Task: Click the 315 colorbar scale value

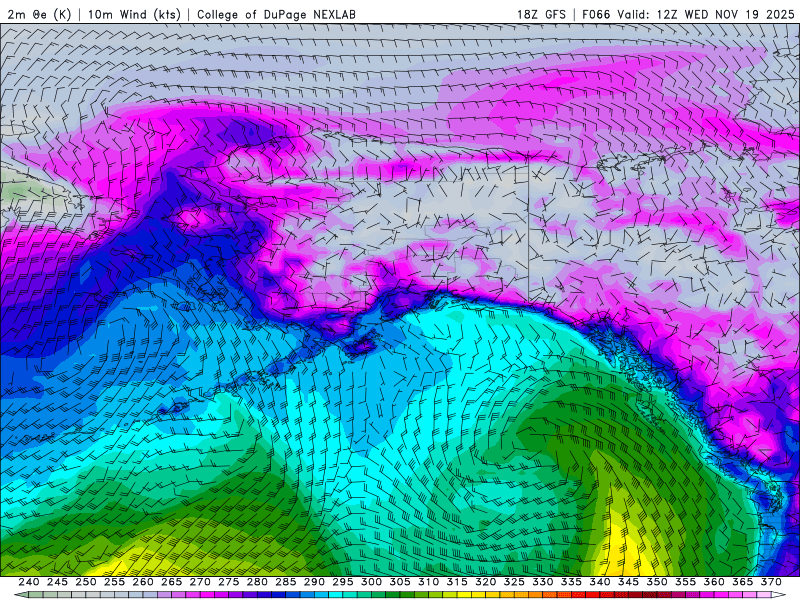Action: click(x=457, y=582)
